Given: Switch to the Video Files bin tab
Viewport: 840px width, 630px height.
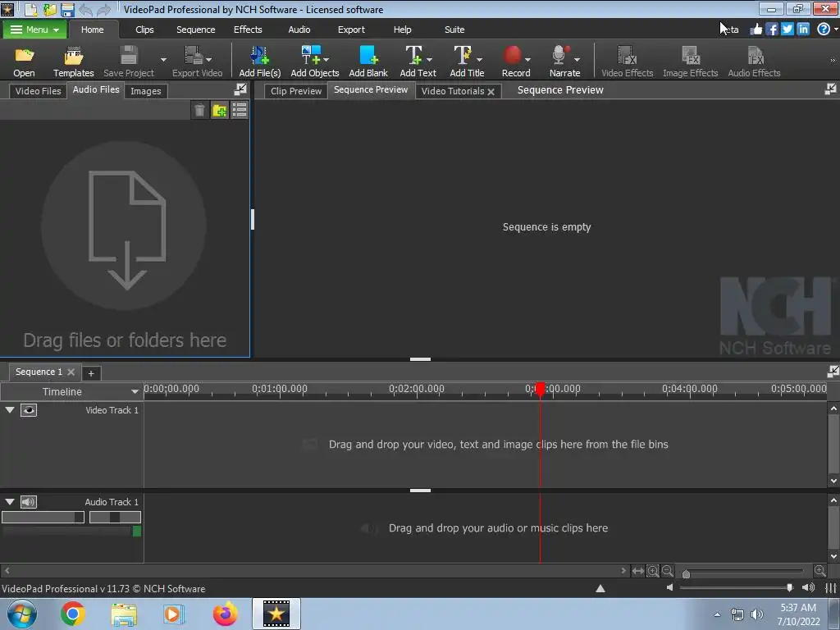Looking at the screenshot, I should coord(38,91).
